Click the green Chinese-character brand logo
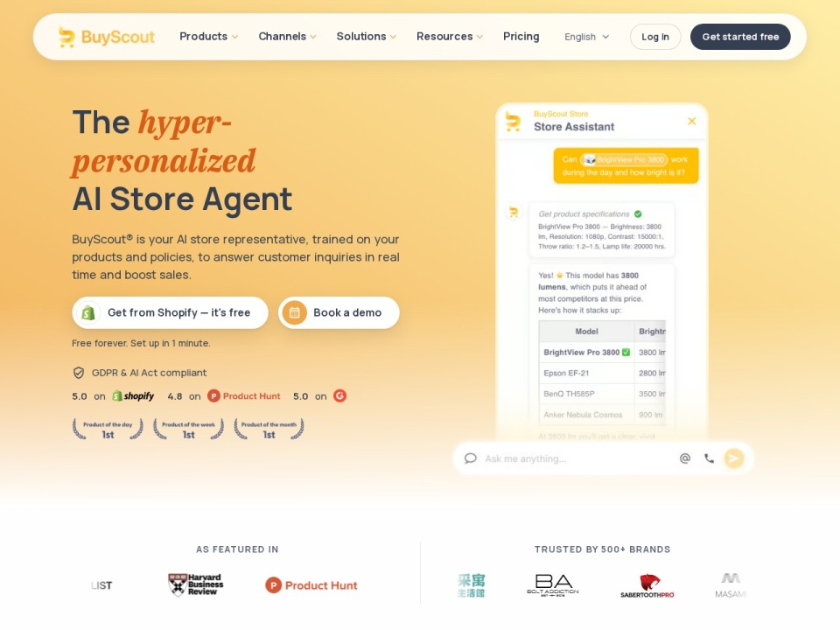Image resolution: width=840 pixels, height=630 pixels. (472, 585)
